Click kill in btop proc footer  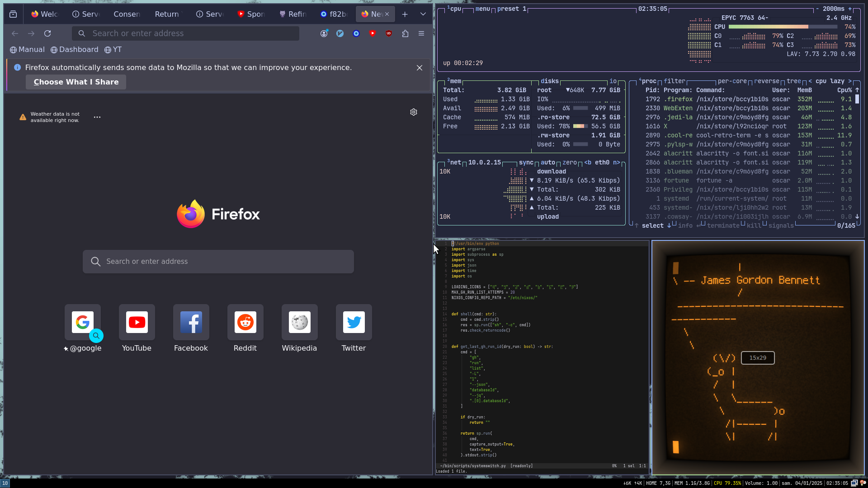click(754, 226)
